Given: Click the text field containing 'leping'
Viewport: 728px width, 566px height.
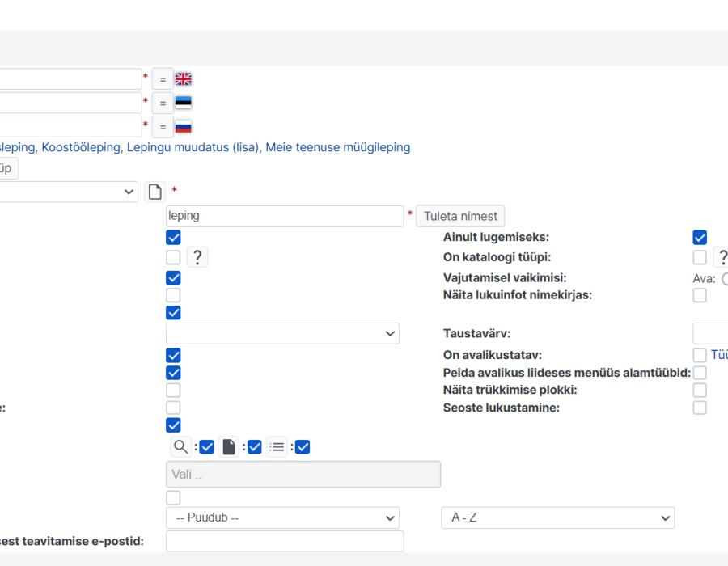Looking at the screenshot, I should click(x=285, y=216).
